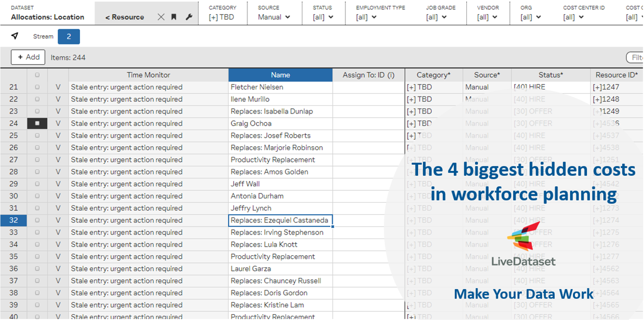The width and height of the screenshot is (644, 320).
Task: Click the location arrow icon beside Stream
Action: pos(15,36)
